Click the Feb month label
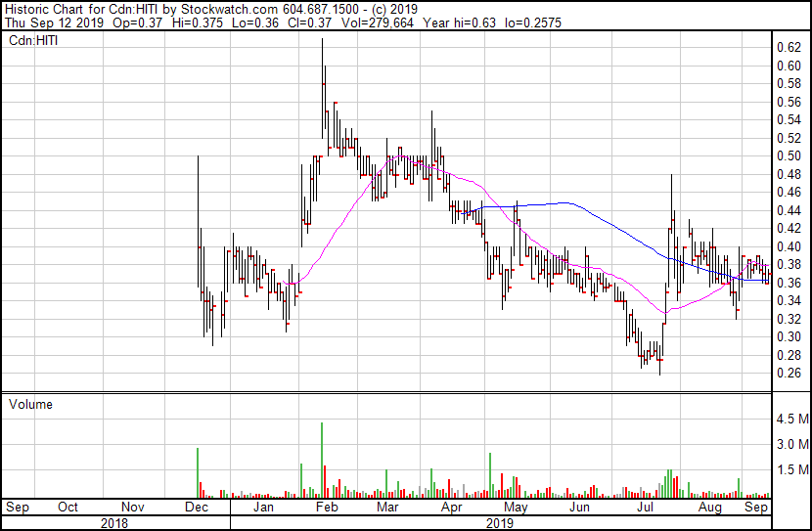Viewport: 812px width, 531px height. coord(327,508)
